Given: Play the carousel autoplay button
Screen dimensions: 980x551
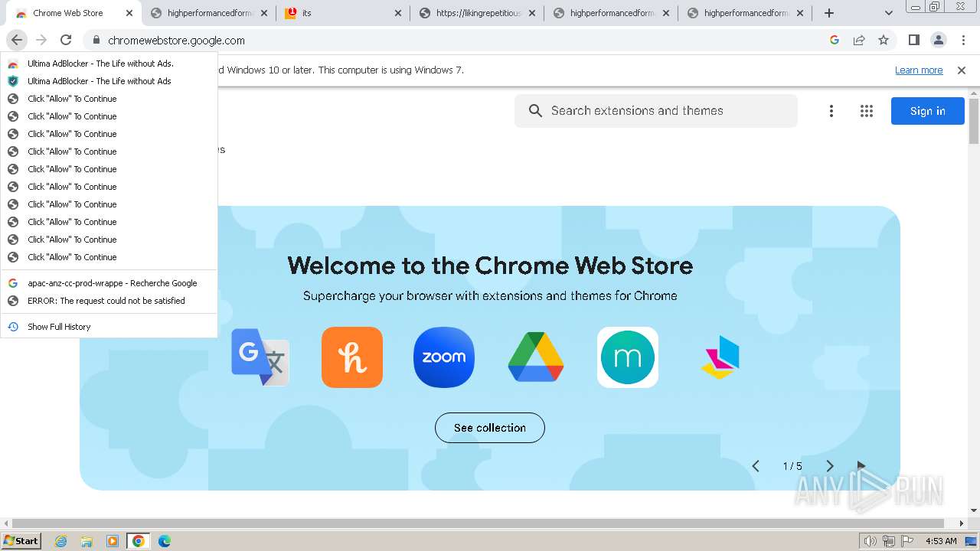Looking at the screenshot, I should 861,465.
